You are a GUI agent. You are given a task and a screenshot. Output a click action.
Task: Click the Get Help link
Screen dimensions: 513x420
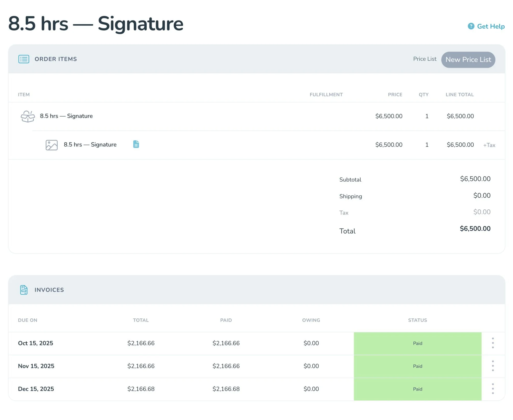[491, 26]
